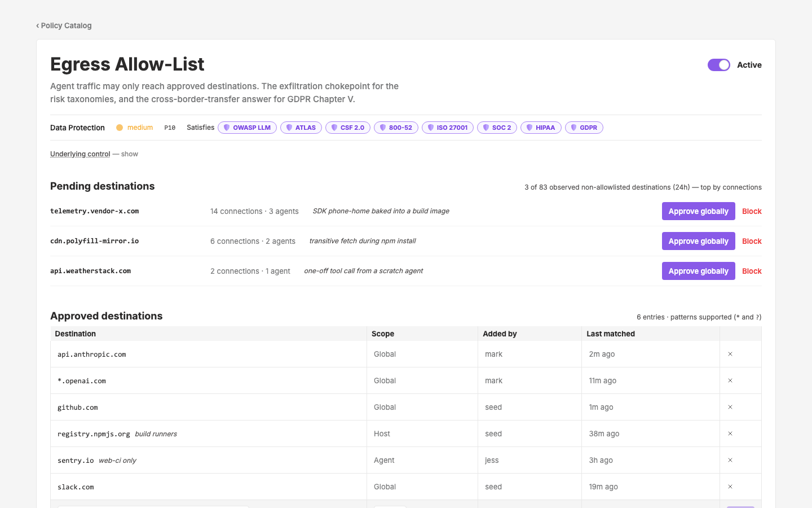Remove *.openai.com with its X icon
Viewport: 812px width, 508px height.
[x=730, y=380]
